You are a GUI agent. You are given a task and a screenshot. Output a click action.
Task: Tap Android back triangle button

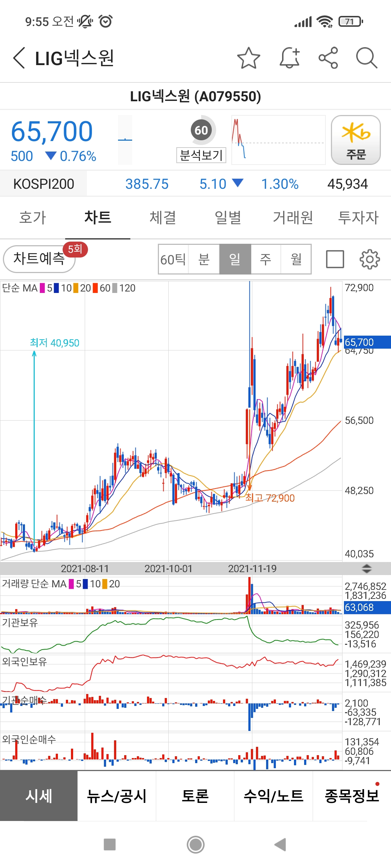coord(280,844)
